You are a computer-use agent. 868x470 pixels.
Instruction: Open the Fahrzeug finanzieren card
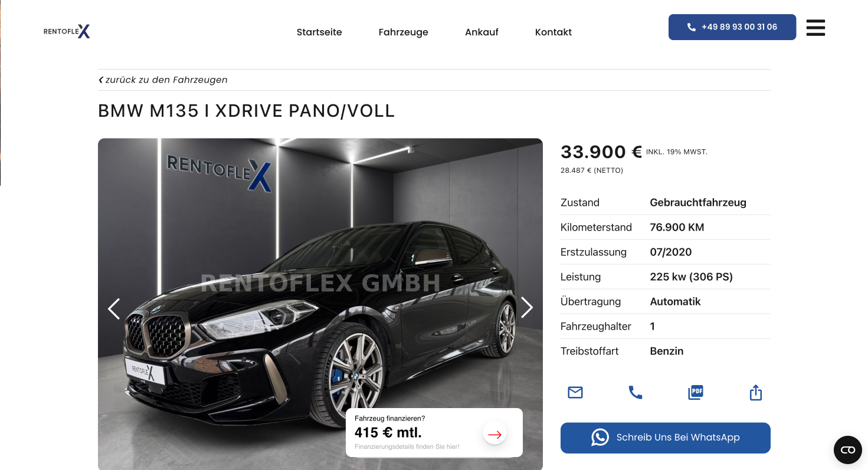tap(434, 432)
